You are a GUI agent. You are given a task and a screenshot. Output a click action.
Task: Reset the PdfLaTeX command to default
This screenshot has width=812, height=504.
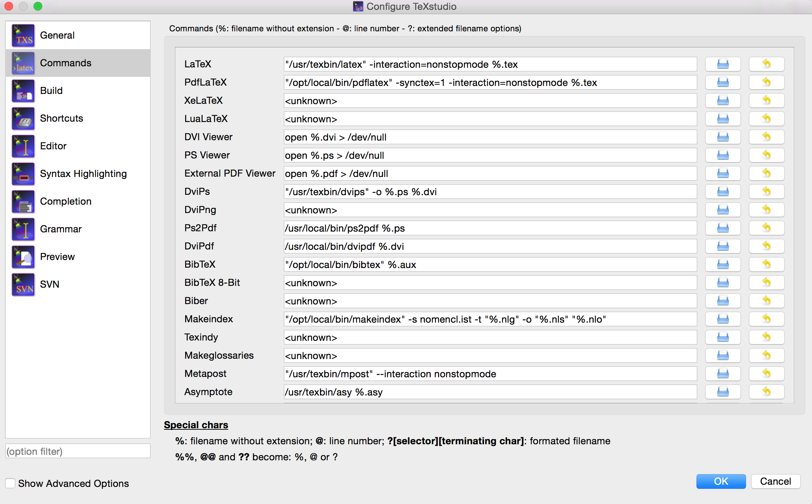(766, 82)
